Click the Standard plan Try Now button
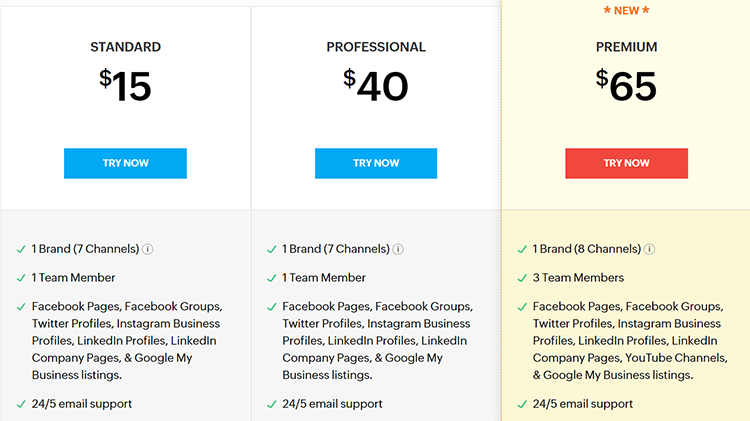This screenshot has height=421, width=750. click(125, 163)
